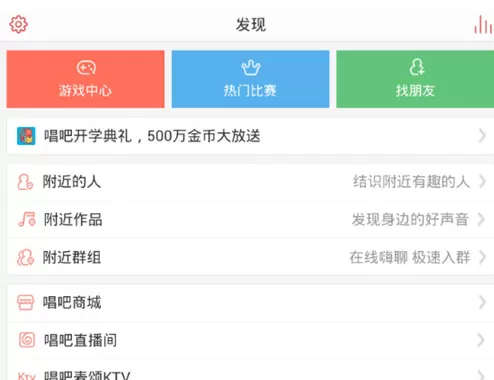Open 附近群组 list entry
The height and width of the screenshot is (380, 494).
[250, 257]
